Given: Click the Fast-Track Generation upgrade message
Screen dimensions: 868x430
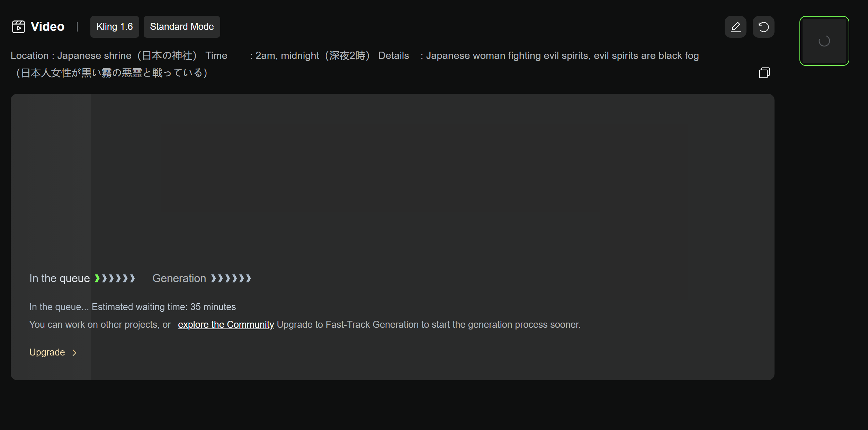Looking at the screenshot, I should pos(429,325).
